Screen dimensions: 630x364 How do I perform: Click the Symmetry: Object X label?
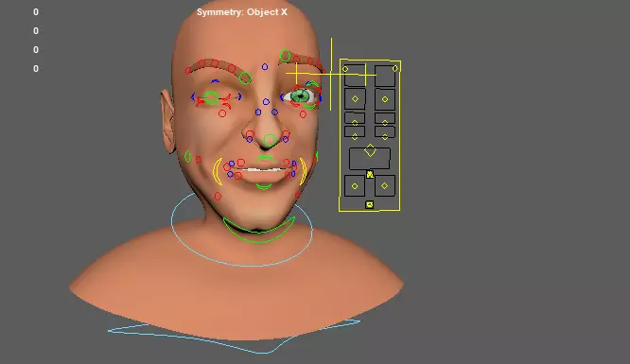click(242, 12)
